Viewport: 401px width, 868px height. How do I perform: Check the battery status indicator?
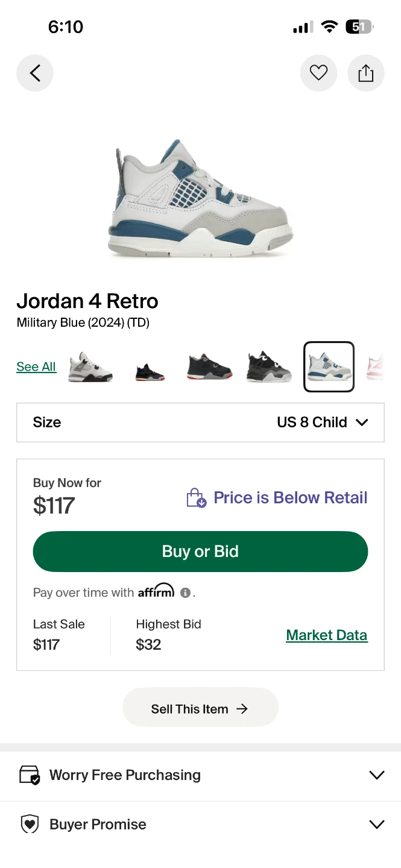tap(359, 27)
